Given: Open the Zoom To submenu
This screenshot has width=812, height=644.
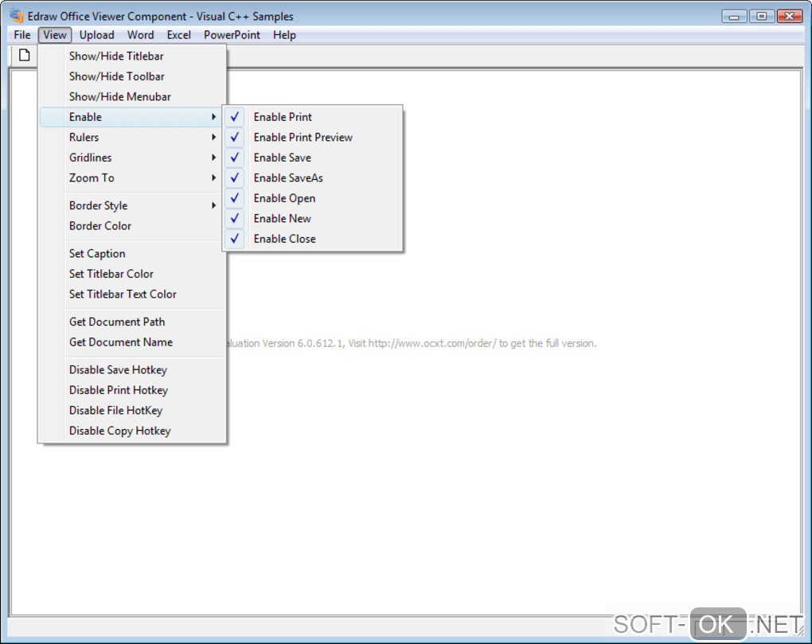Looking at the screenshot, I should click(x=132, y=178).
